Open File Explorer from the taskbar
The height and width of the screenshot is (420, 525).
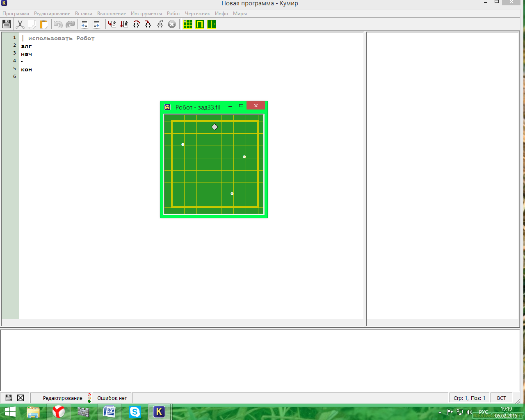(33, 412)
